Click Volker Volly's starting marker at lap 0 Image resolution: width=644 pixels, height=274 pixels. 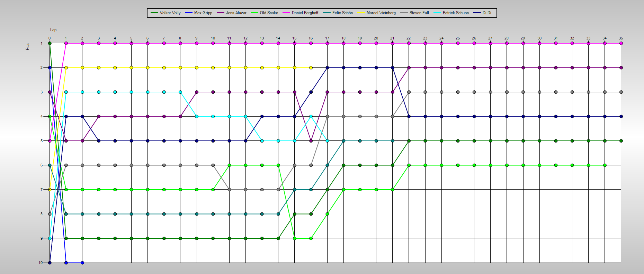point(50,43)
